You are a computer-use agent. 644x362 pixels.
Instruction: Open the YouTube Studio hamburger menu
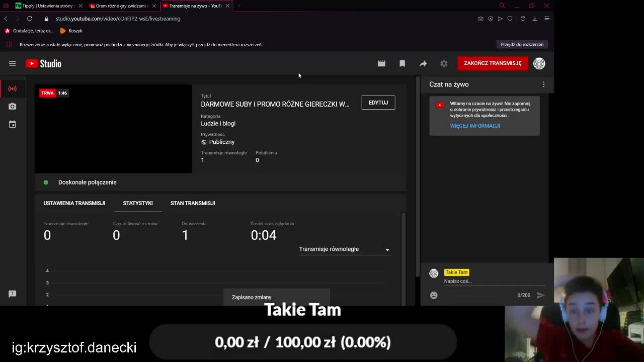click(13, 63)
